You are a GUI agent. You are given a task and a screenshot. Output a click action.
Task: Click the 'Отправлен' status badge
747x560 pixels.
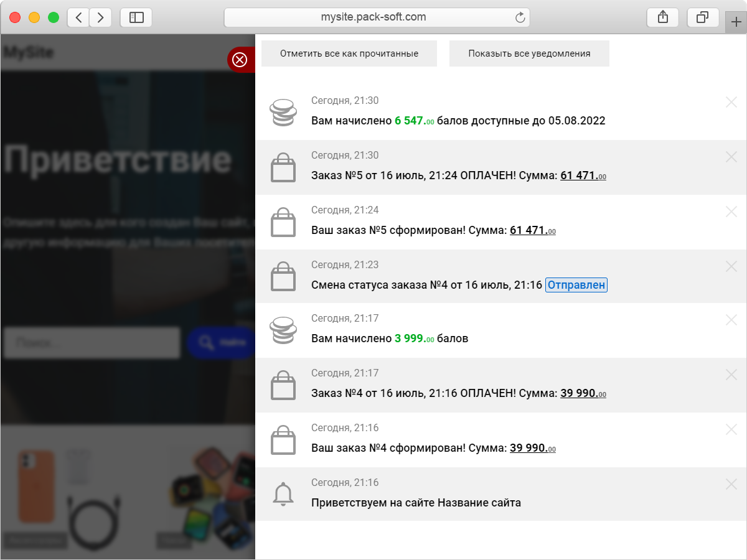coord(576,285)
